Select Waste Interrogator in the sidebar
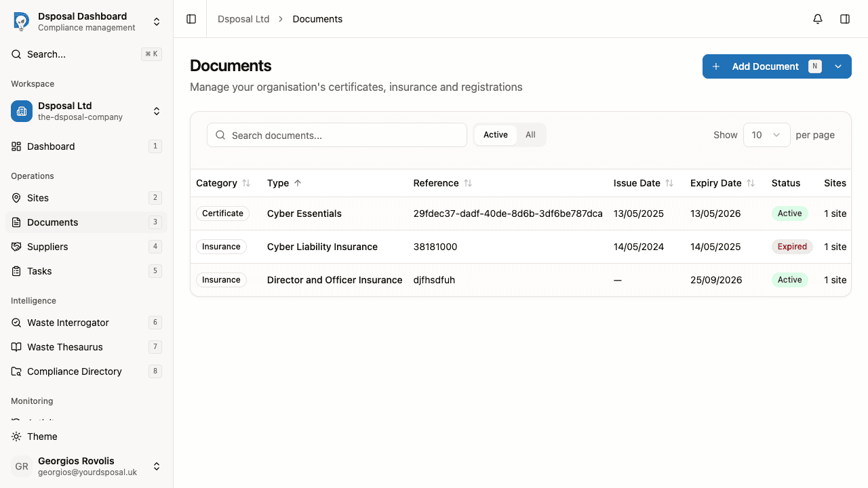This screenshot has width=868, height=488. pos(68,323)
